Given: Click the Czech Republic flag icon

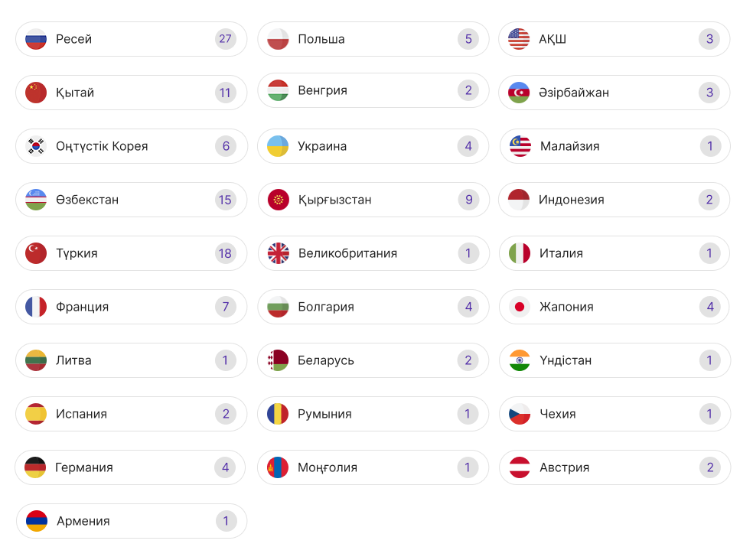Looking at the screenshot, I should 520,414.
